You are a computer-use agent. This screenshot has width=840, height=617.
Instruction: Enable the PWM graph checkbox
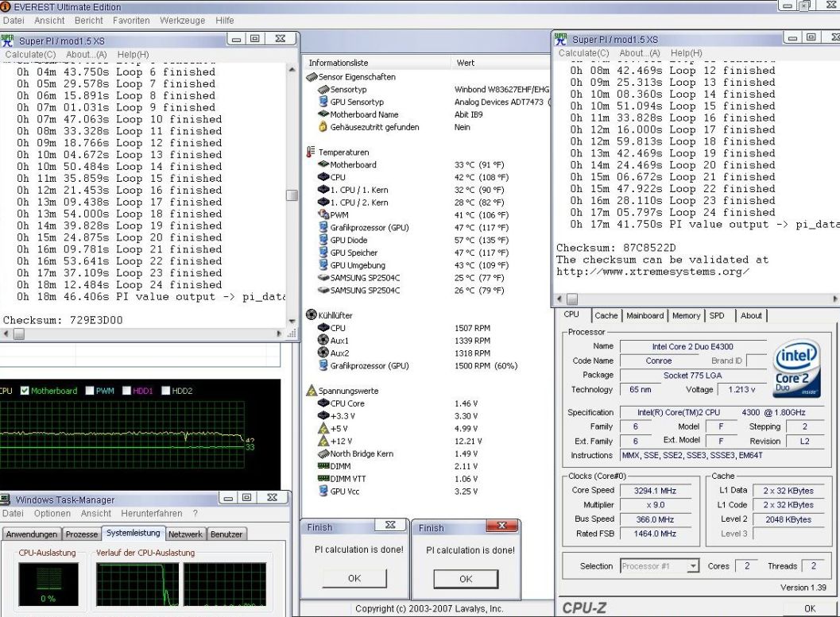89,391
